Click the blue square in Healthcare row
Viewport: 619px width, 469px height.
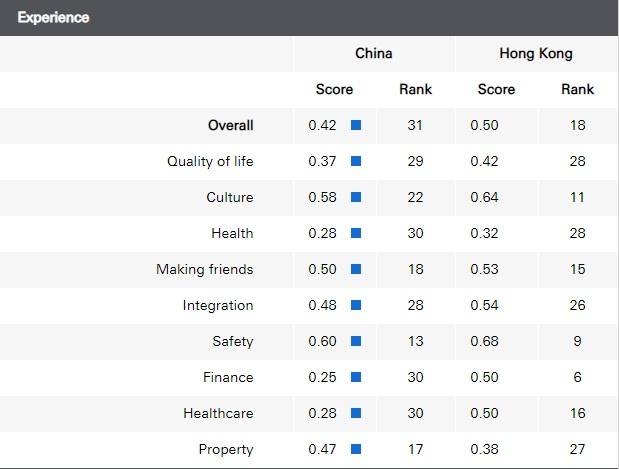[x=356, y=414]
